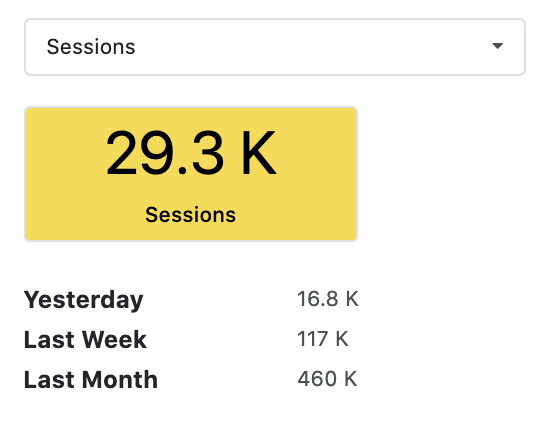Click the 117 K Last Week value
The height and width of the screenshot is (428, 546).
pos(322,339)
